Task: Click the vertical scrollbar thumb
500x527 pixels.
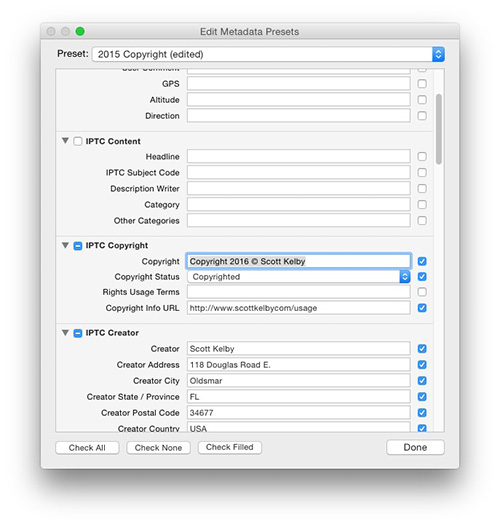Action: click(x=439, y=129)
